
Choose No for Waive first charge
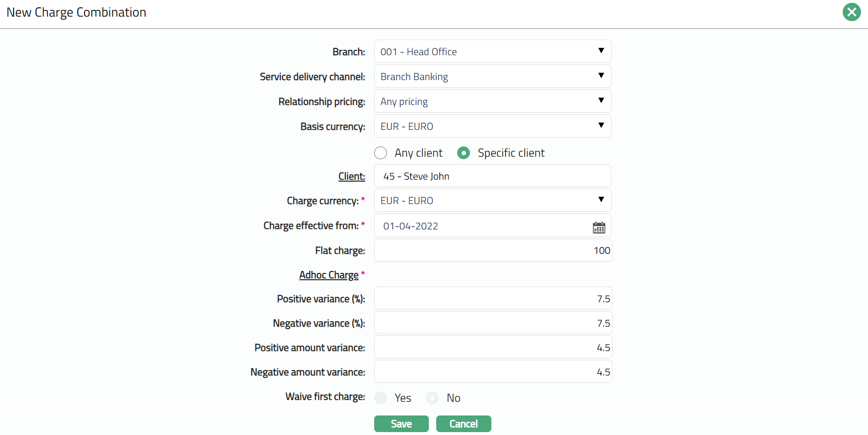[432, 398]
